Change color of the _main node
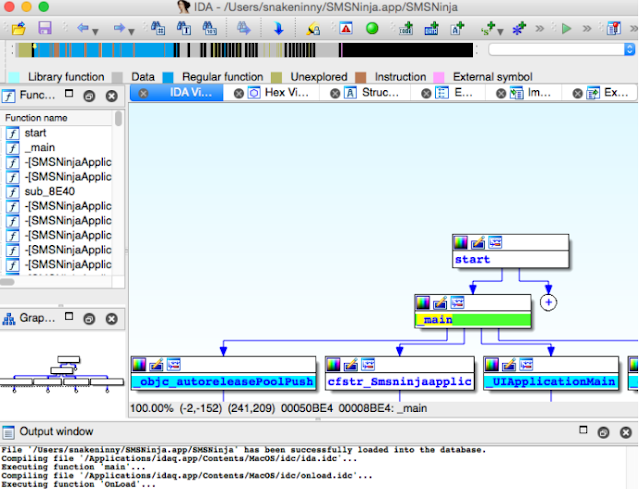Screen dimensions: 640x489 (423, 303)
